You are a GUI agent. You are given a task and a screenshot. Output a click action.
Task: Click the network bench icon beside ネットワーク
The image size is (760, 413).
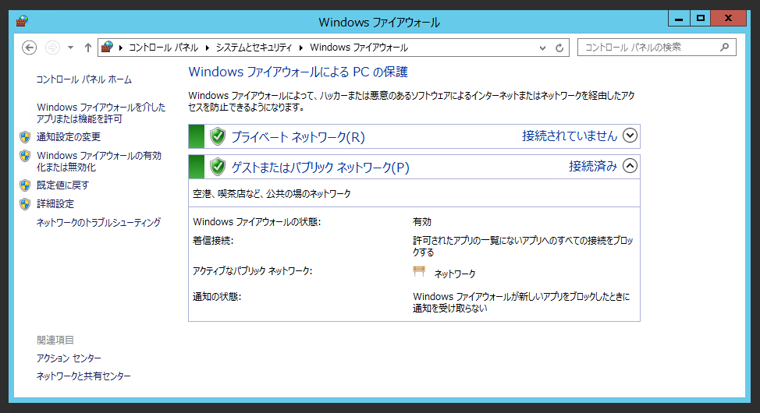(x=419, y=271)
